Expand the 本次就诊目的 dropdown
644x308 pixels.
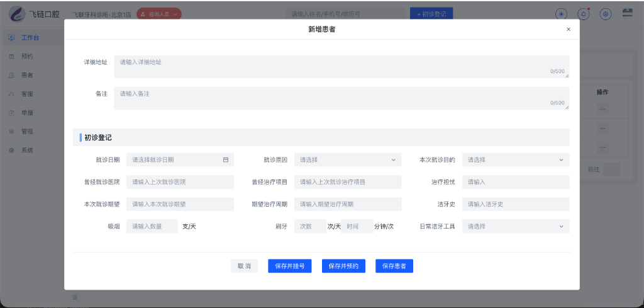[516, 159]
